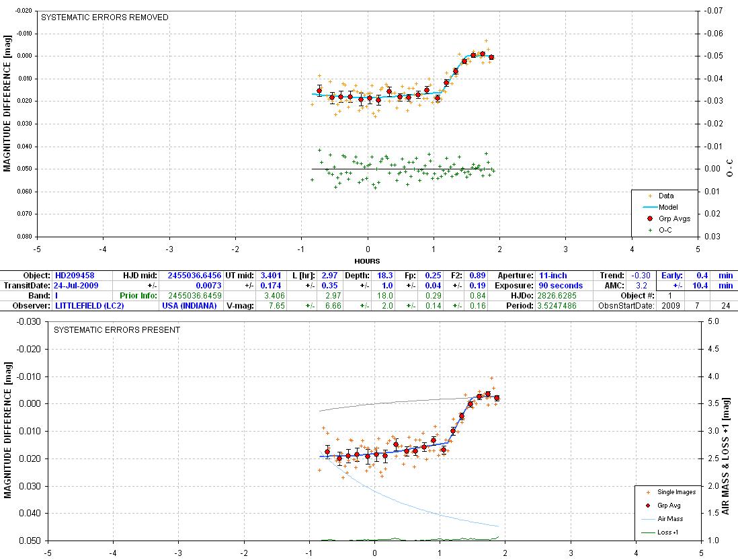738x560 pixels.
Task: Click the 'SYSTEMATIC ERRORS REMOVED' chart title
Action: click(104, 17)
